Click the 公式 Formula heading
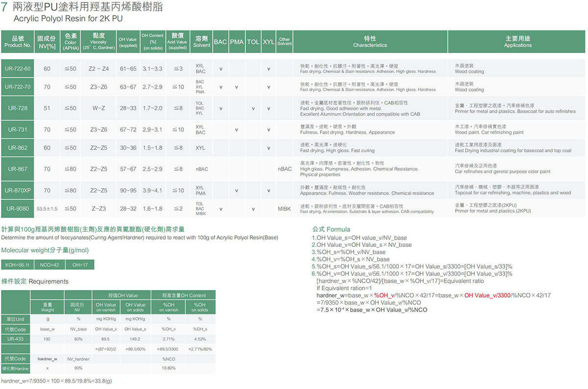The image size is (588, 389). pos(331,229)
